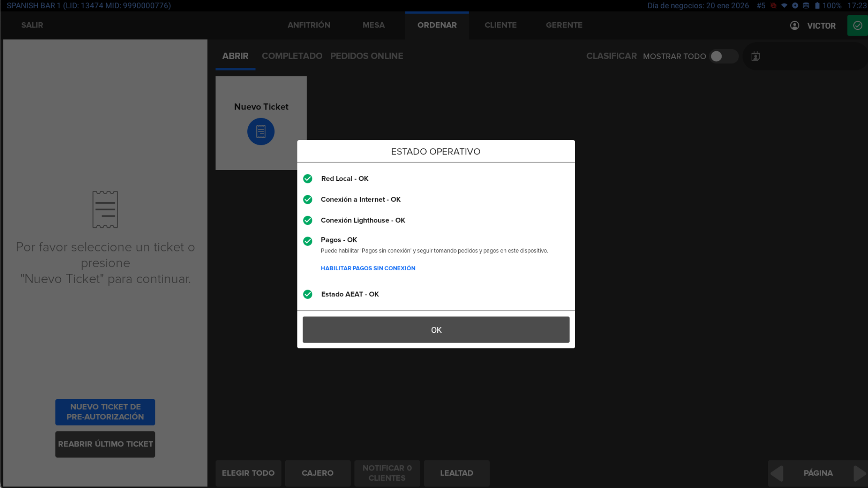Click the green operational status checkmark icon
Image resolution: width=868 pixels, height=488 pixels.
[857, 25]
